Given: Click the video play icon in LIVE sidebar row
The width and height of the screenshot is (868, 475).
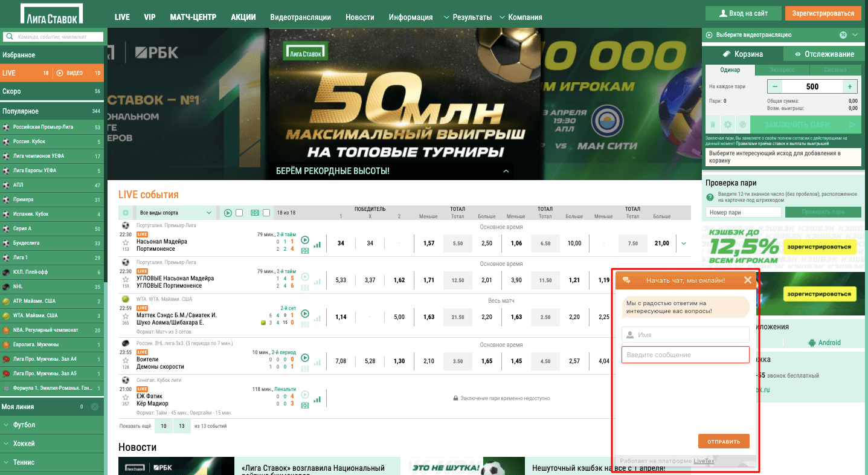Looking at the screenshot, I should pos(60,73).
